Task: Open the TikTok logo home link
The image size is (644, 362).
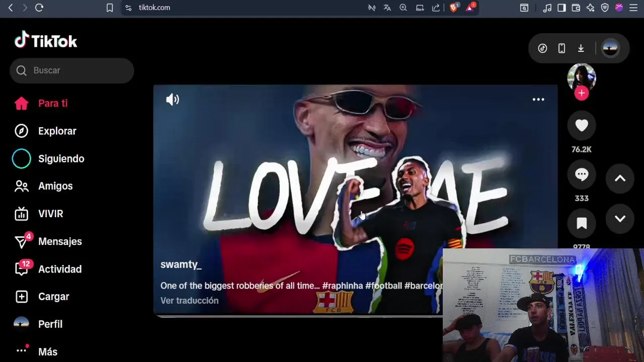Action: click(x=46, y=40)
